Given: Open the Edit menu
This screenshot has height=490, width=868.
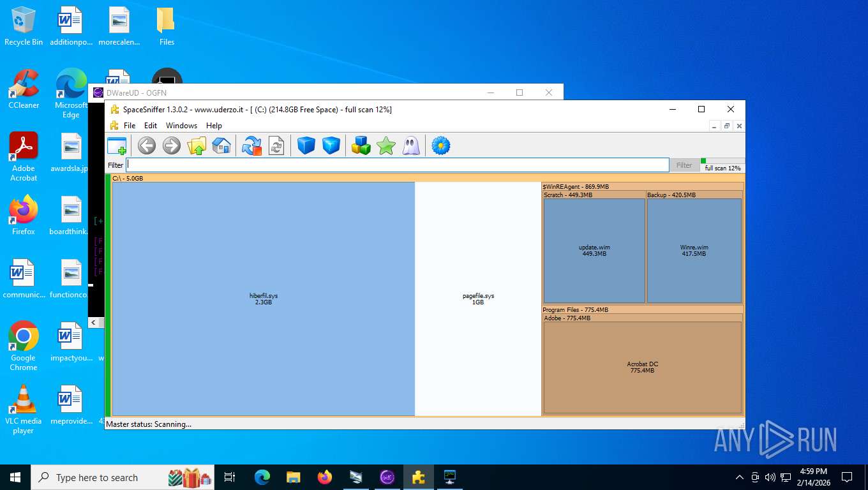Looking at the screenshot, I should [x=151, y=126].
